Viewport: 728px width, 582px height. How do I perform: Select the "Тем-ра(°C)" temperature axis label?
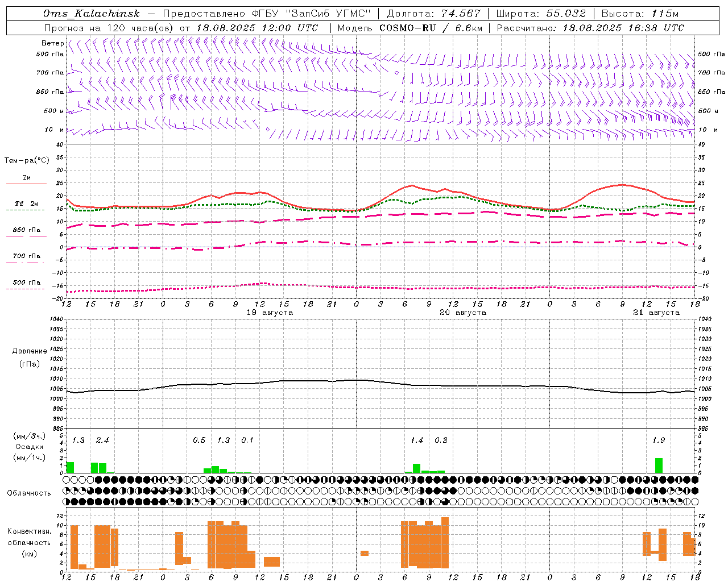(x=27, y=161)
